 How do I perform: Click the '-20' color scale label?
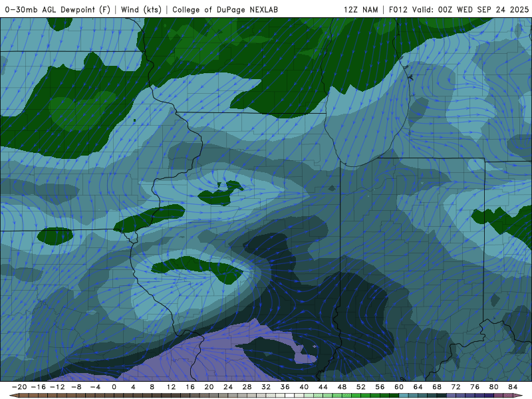point(19,387)
